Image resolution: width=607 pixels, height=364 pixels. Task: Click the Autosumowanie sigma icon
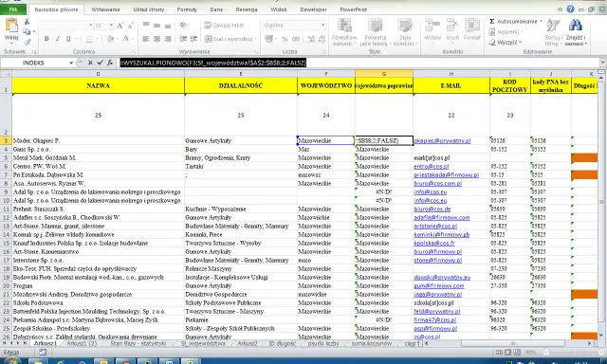pos(492,21)
